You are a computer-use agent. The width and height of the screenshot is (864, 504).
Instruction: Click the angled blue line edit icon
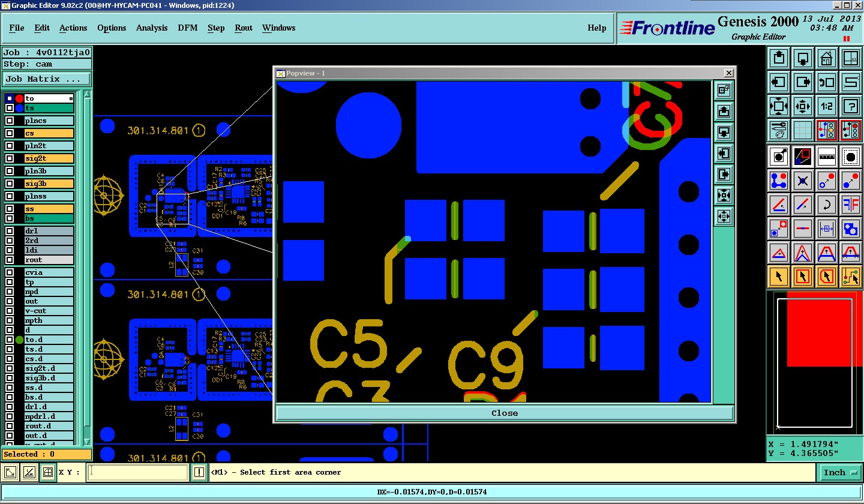[x=779, y=205]
